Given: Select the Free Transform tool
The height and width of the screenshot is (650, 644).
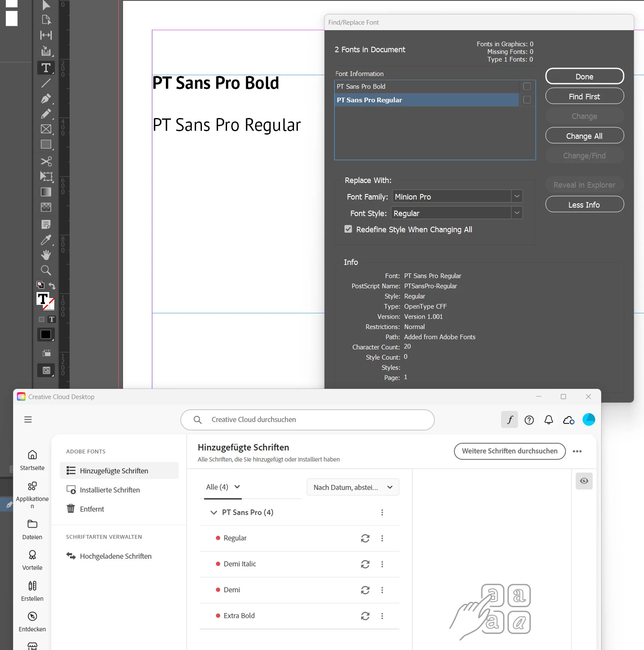Looking at the screenshot, I should coord(46,177).
